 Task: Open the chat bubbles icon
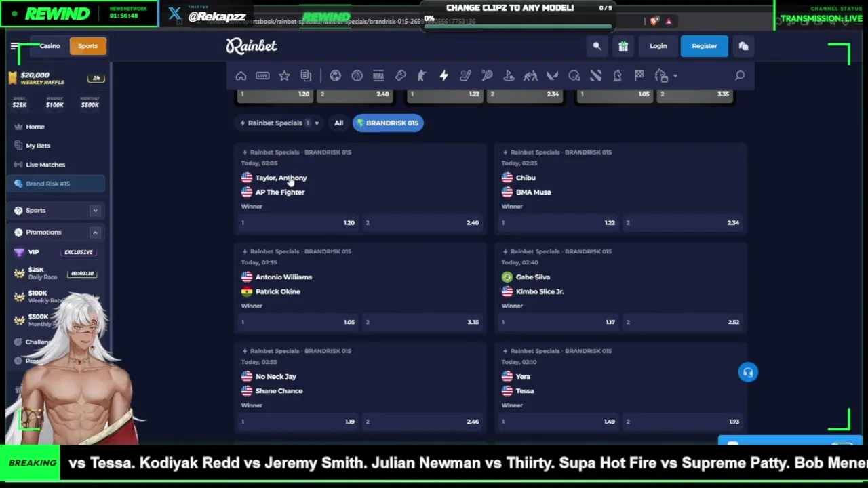[x=743, y=46]
